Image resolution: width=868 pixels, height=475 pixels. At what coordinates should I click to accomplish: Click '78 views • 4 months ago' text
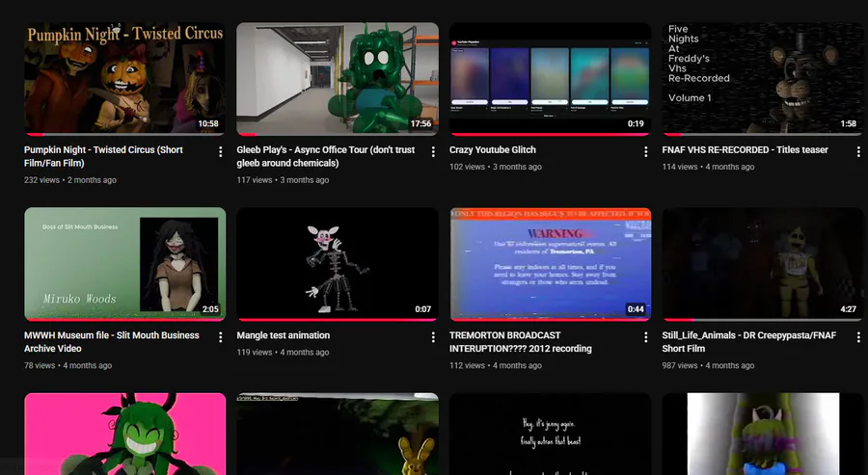coord(68,365)
